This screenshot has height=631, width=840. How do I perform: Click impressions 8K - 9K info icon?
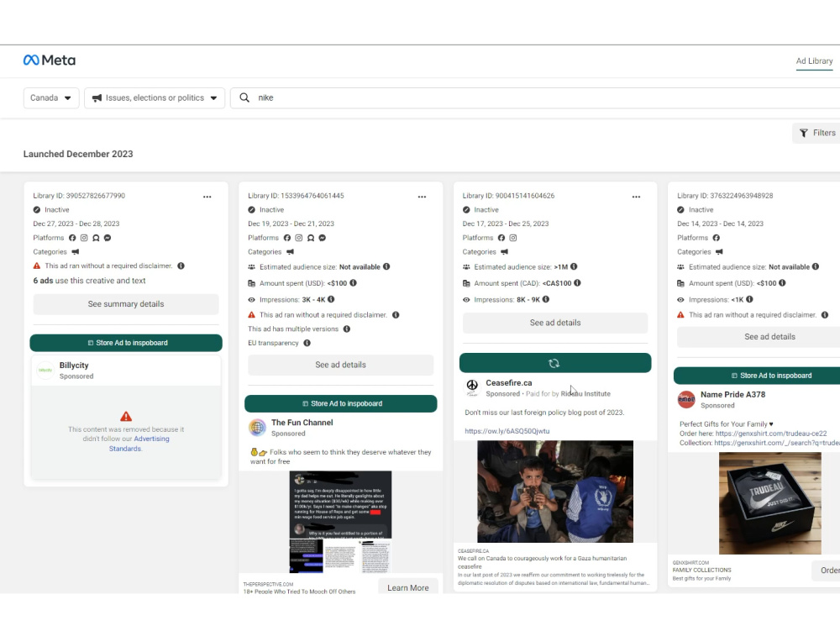click(x=546, y=299)
